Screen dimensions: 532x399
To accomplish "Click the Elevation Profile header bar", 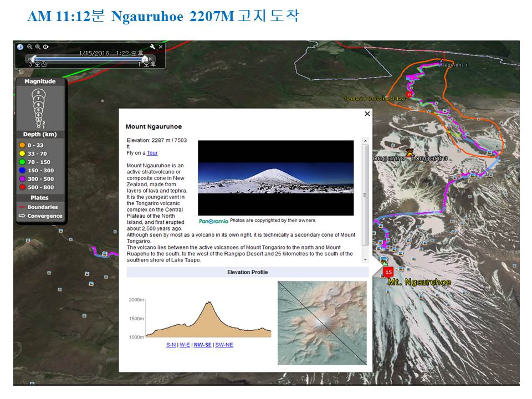I will click(248, 272).
